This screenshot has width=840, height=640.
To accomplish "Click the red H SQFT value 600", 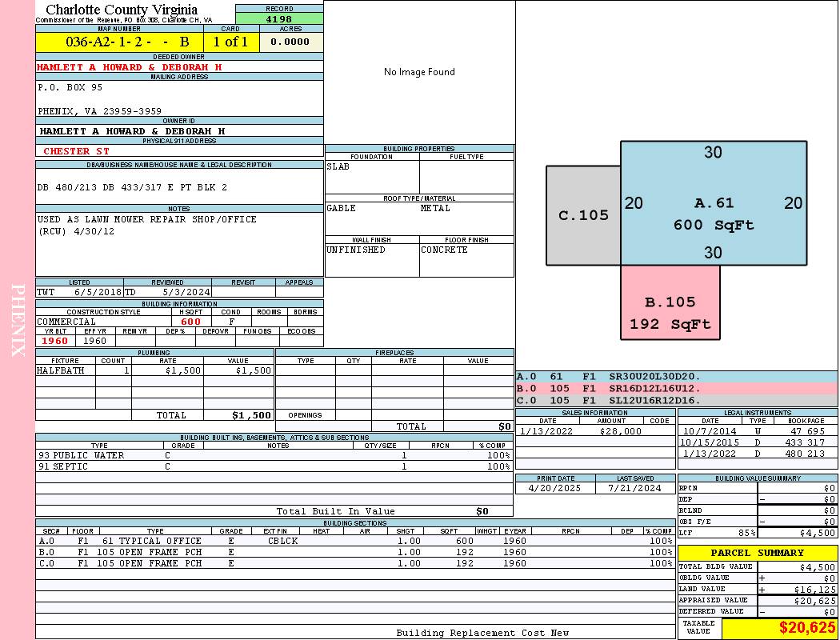I will [x=191, y=322].
